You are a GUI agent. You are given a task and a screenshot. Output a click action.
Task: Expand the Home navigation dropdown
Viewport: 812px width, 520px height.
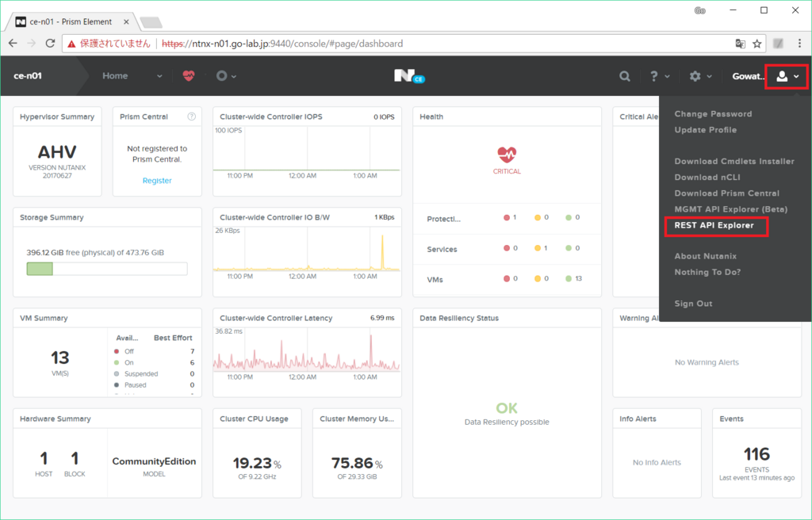click(x=159, y=76)
